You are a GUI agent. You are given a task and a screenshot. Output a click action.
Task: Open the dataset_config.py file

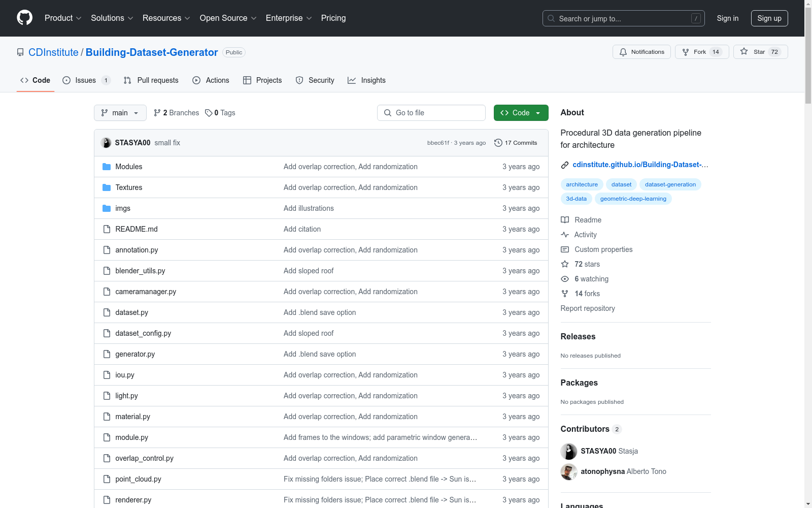pyautogui.click(x=143, y=333)
